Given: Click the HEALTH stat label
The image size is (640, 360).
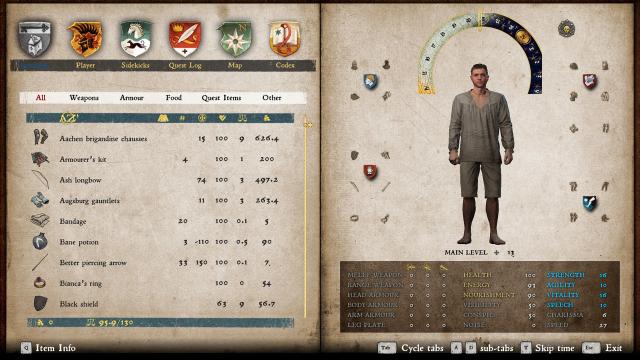Looking at the screenshot, I should [x=477, y=275].
